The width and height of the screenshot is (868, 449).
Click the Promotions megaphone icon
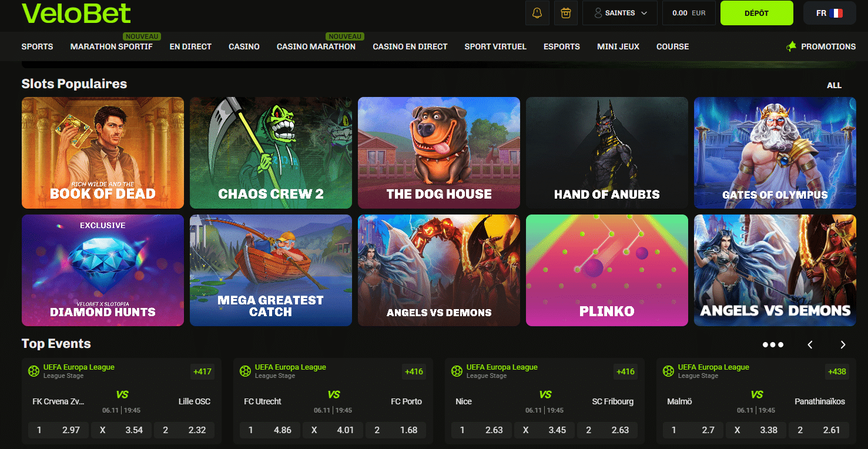(791, 46)
